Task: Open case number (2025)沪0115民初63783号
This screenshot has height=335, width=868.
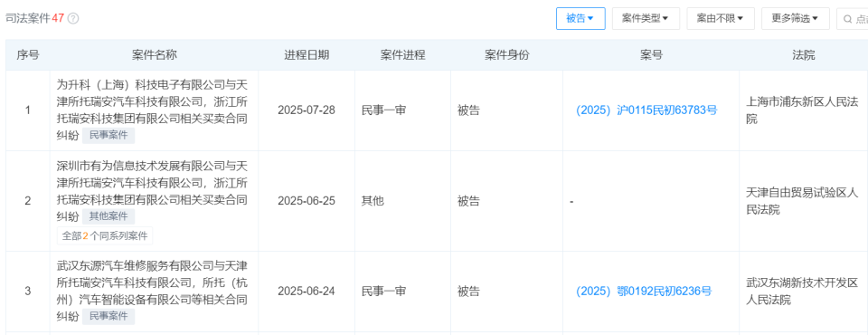Action: click(x=646, y=110)
